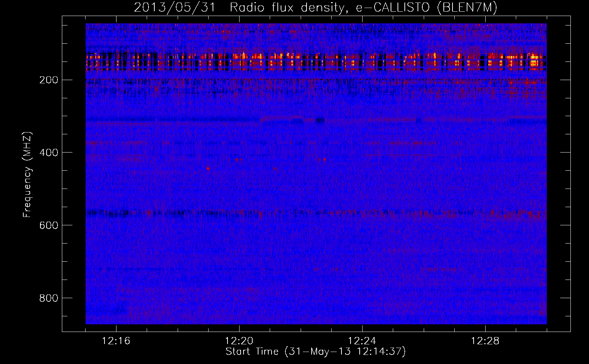Click the 12:16 time tick label
The width and height of the screenshot is (589, 364).
point(116,341)
